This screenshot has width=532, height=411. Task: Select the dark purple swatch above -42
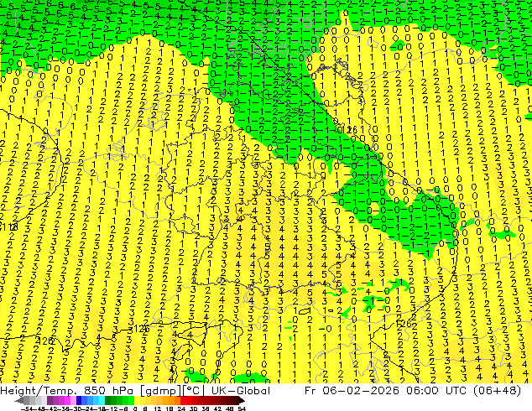[x=50, y=401]
